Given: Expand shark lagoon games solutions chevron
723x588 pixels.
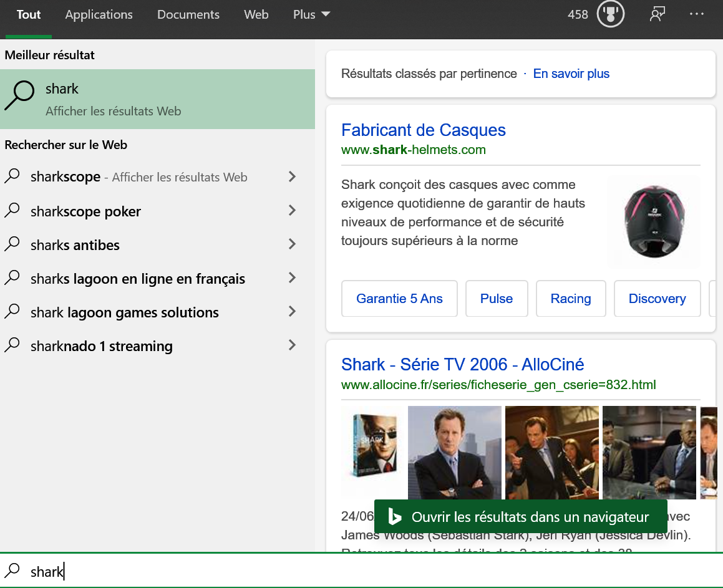Looking at the screenshot, I should (x=292, y=312).
